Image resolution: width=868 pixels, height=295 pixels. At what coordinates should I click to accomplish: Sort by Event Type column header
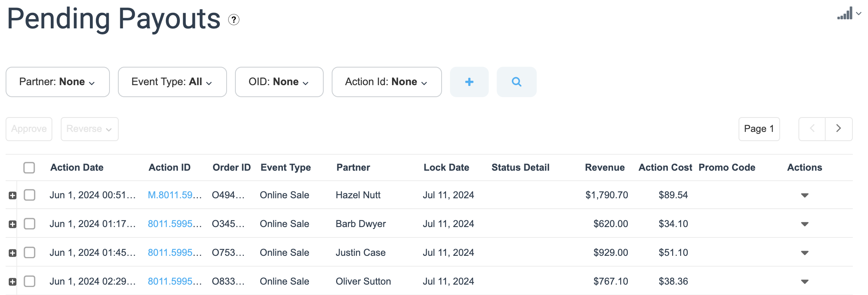[286, 167]
